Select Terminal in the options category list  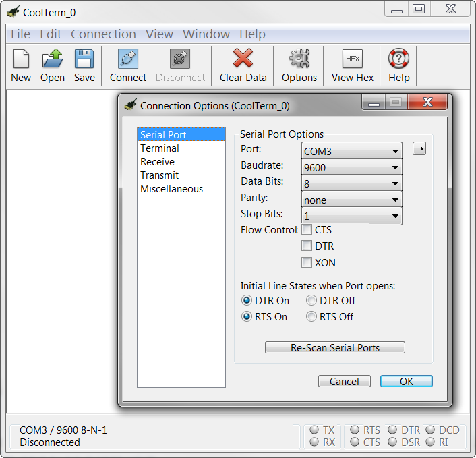tap(160, 148)
